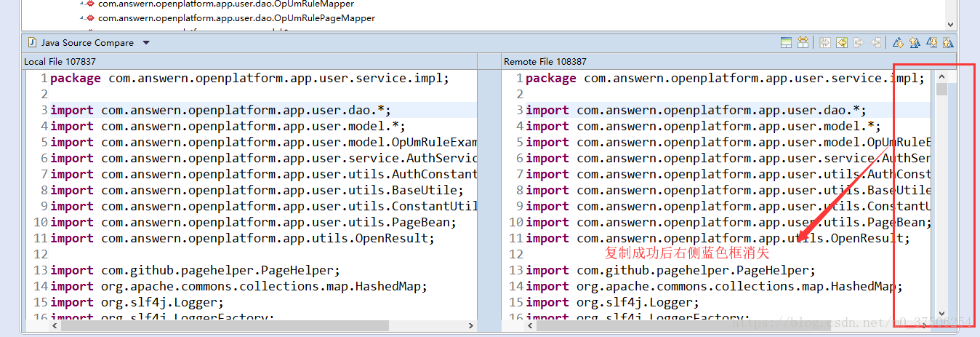Screen dimensions: 980x337
Task: Select OpUmRuleMapper entry in structure tree
Action: click(225, 4)
